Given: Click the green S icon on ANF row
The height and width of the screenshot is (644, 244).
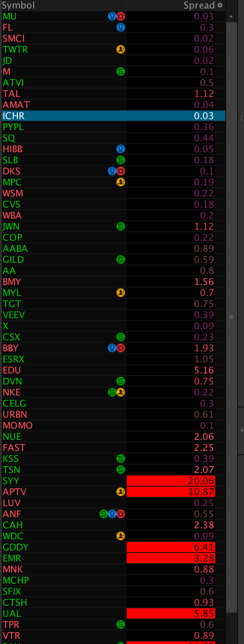Looking at the screenshot, I should coord(103,514).
